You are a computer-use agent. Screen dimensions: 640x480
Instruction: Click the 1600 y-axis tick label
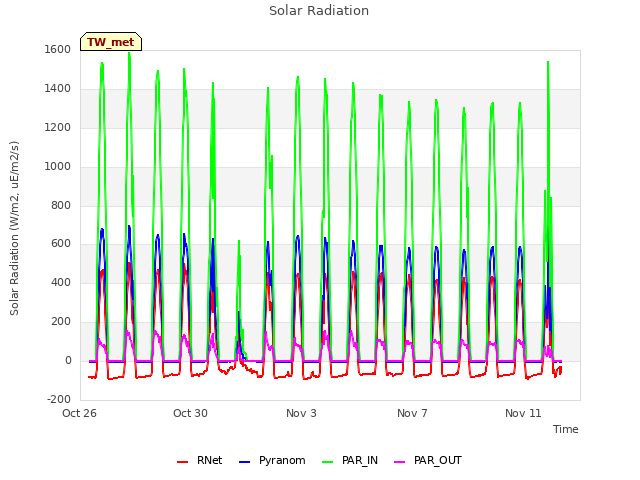[58, 49]
